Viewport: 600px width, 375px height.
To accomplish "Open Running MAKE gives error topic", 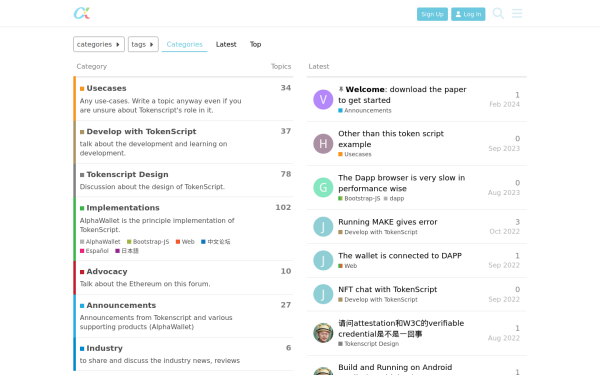I will (388, 222).
